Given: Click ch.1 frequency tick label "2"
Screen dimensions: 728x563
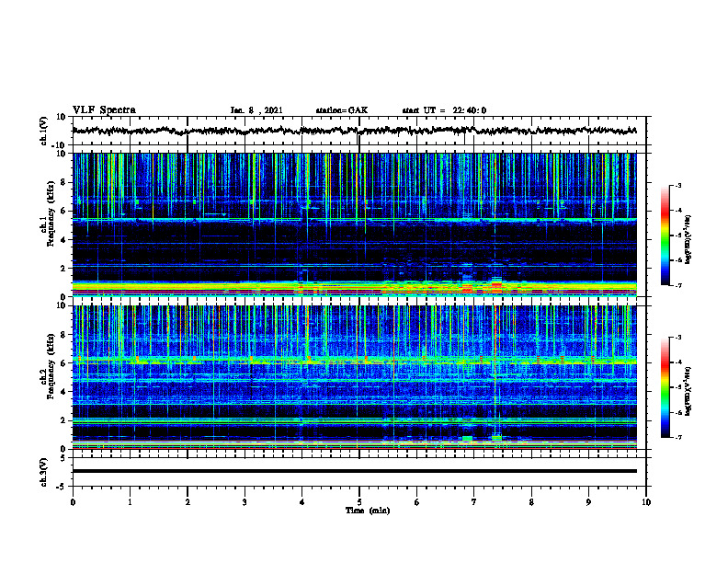Looking at the screenshot, I should [x=63, y=269].
